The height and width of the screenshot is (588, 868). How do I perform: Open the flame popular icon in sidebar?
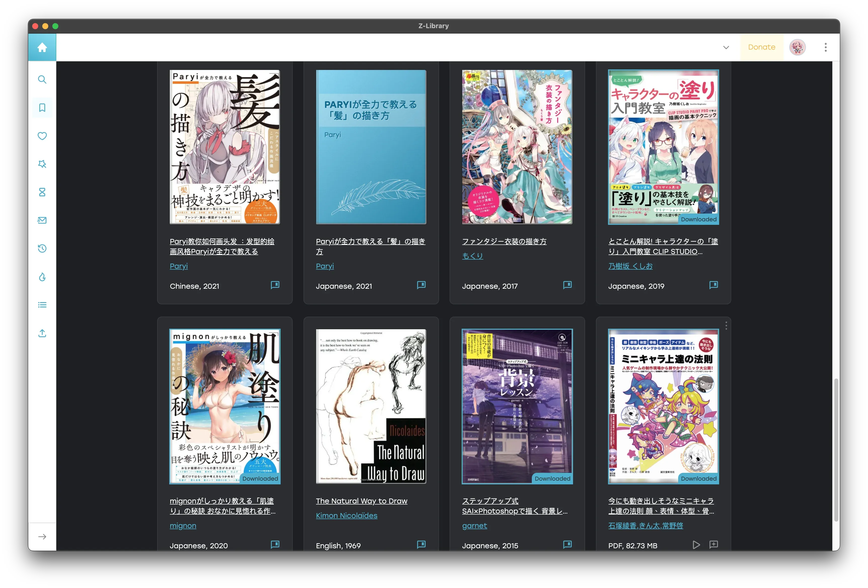click(42, 277)
